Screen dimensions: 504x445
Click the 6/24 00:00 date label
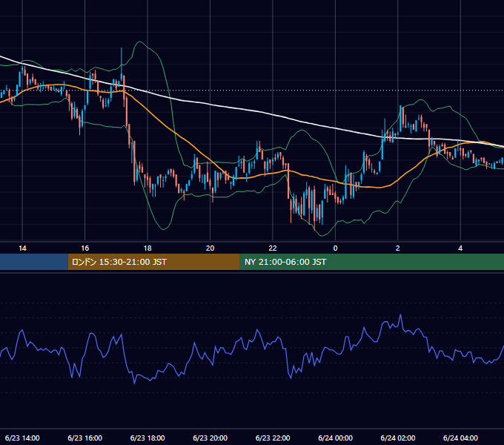click(335, 438)
